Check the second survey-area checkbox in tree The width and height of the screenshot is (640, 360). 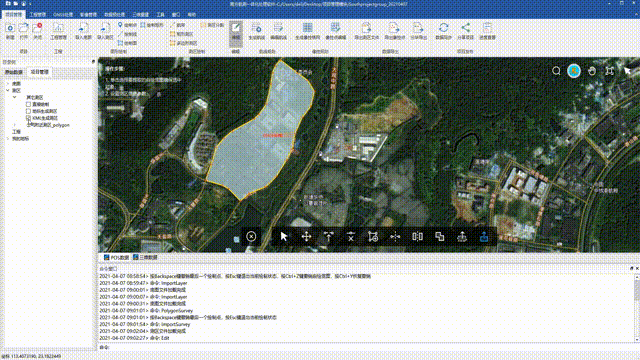point(28,111)
